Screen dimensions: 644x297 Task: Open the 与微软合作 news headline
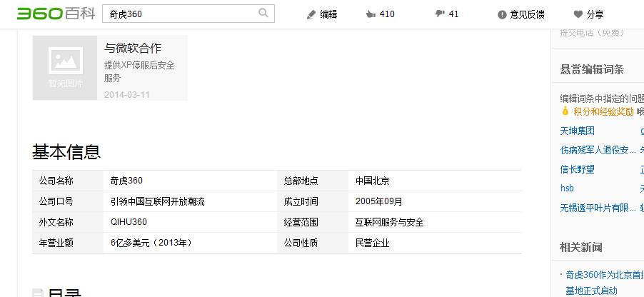click(133, 49)
